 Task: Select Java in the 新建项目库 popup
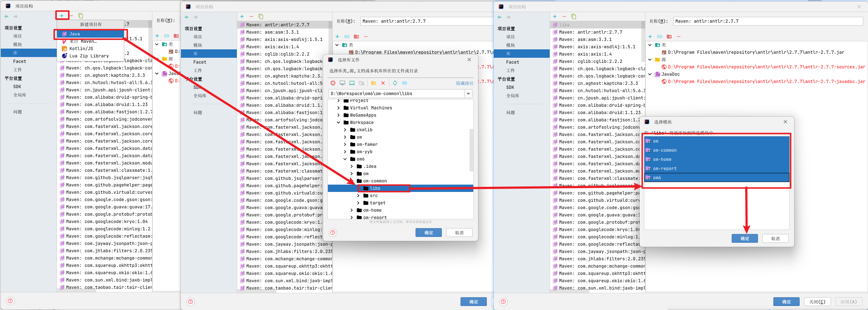pos(91,34)
